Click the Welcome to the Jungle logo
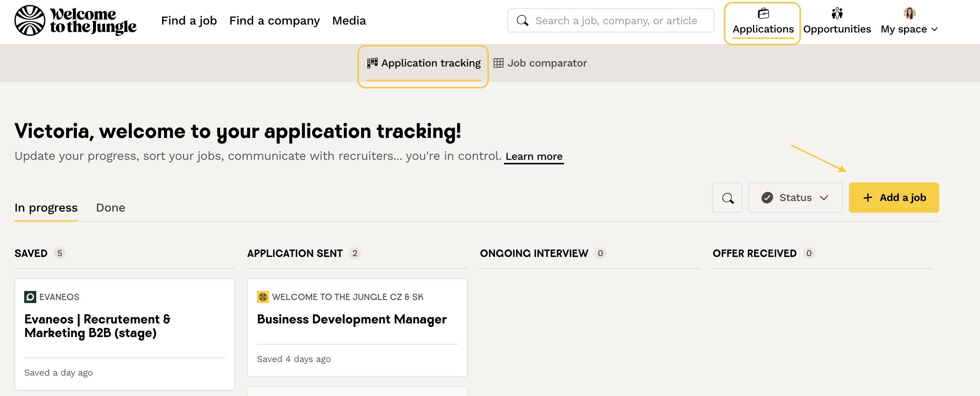The width and height of the screenshot is (980, 396). [75, 20]
